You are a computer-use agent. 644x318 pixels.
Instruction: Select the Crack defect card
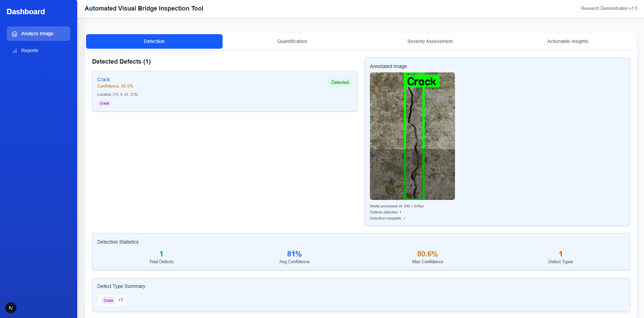point(225,91)
